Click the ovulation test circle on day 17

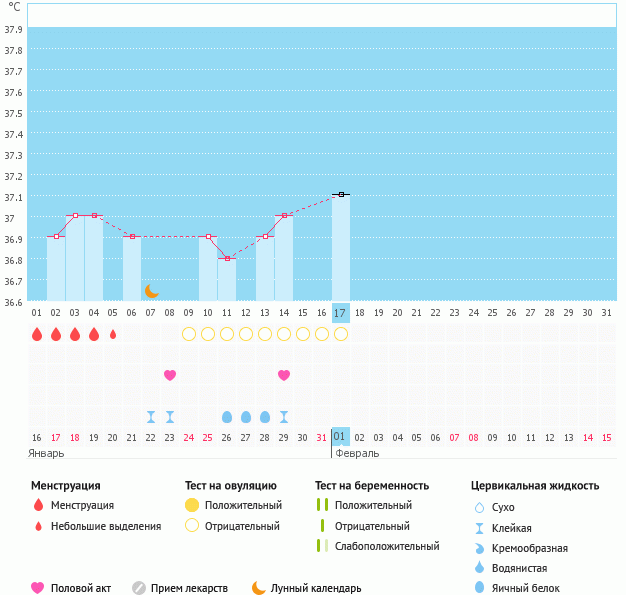(x=341, y=334)
